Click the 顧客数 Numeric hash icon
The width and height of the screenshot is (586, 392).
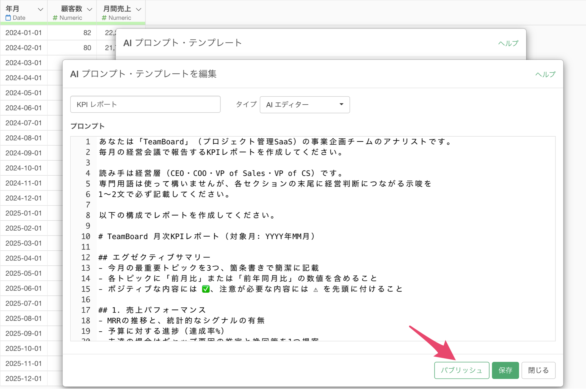point(55,18)
